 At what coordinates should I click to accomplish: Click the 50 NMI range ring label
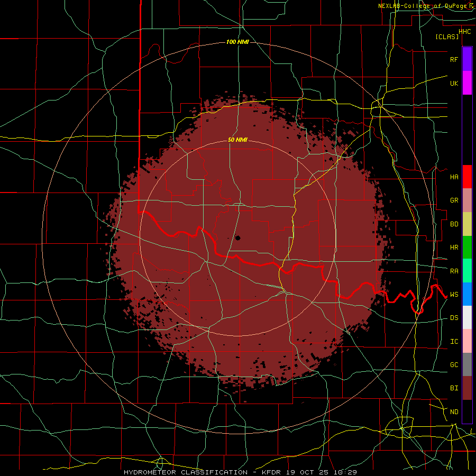coord(237,140)
